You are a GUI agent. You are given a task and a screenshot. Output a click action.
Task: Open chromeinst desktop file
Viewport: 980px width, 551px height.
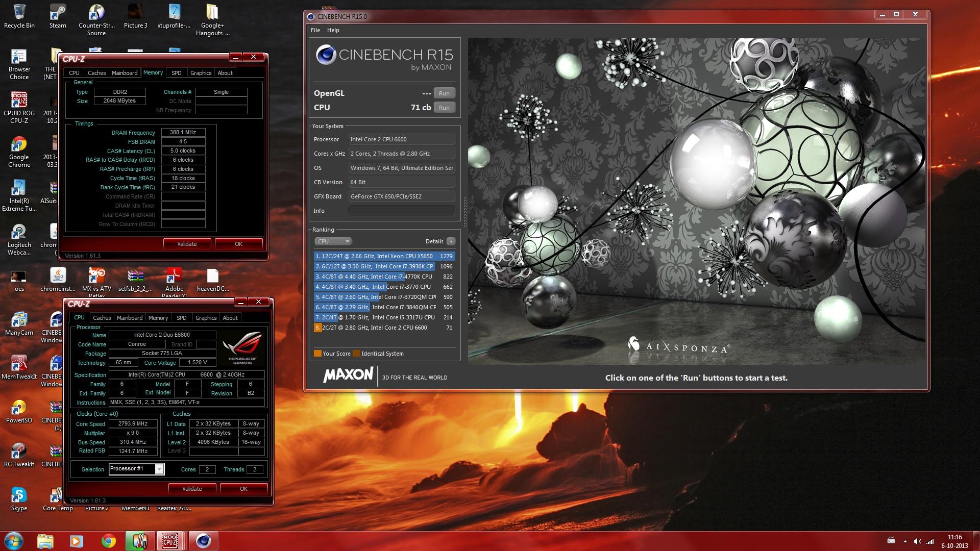[58, 280]
